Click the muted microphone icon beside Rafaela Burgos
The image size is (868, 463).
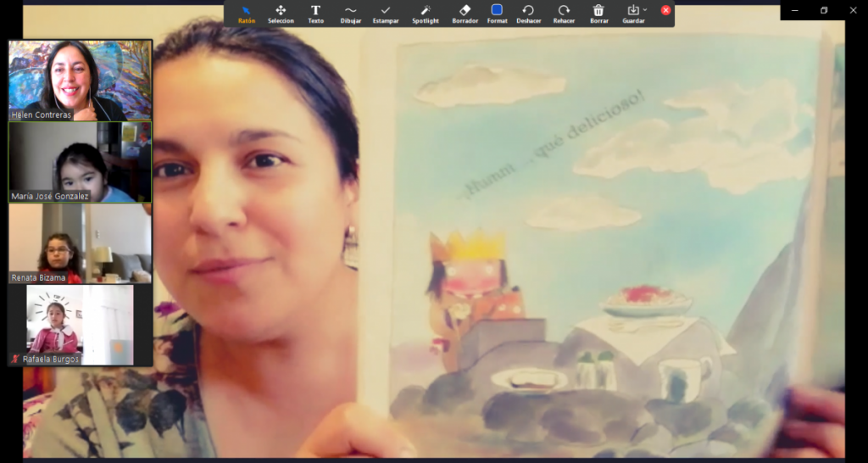[x=15, y=360]
